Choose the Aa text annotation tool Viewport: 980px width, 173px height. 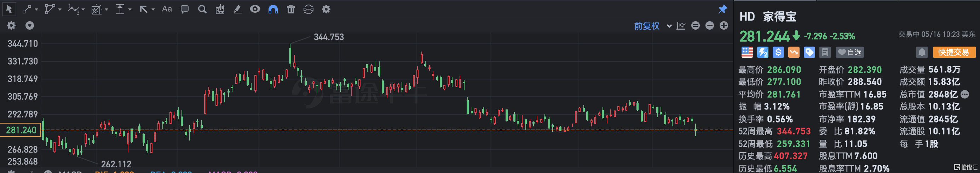[167, 9]
